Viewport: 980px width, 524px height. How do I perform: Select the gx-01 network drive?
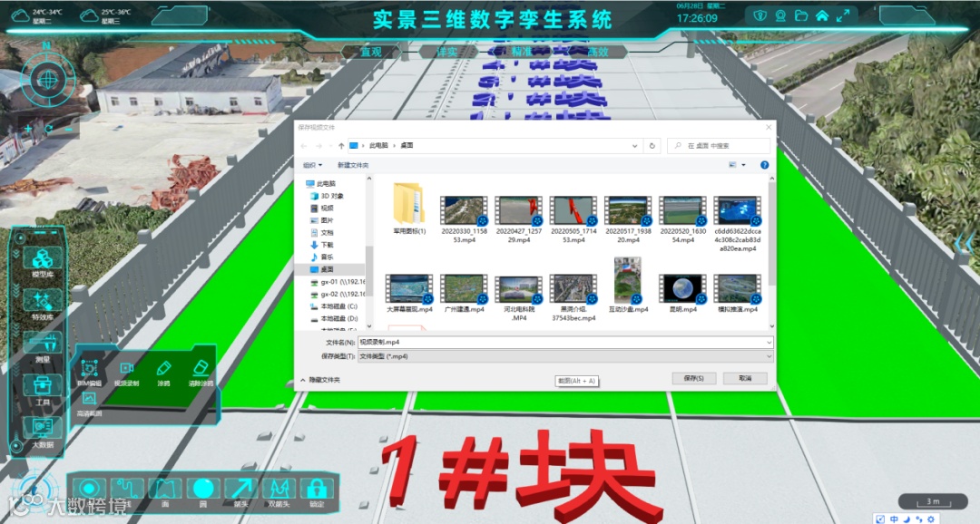click(x=338, y=282)
